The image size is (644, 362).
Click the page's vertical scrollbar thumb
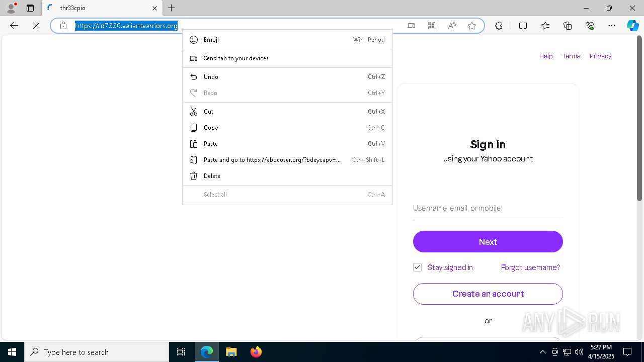pyautogui.click(x=639, y=118)
